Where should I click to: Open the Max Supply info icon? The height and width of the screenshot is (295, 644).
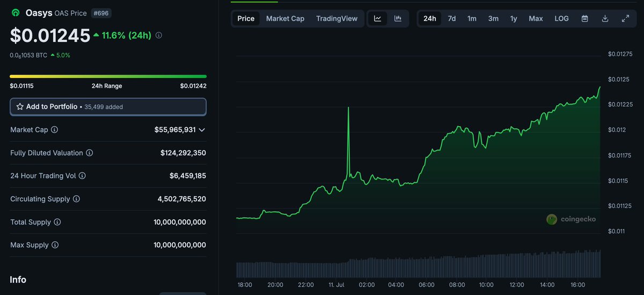(x=55, y=245)
